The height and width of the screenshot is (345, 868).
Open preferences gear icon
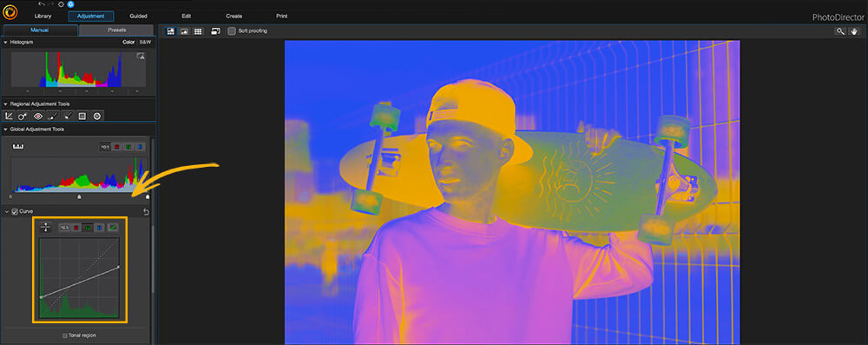(61, 3)
